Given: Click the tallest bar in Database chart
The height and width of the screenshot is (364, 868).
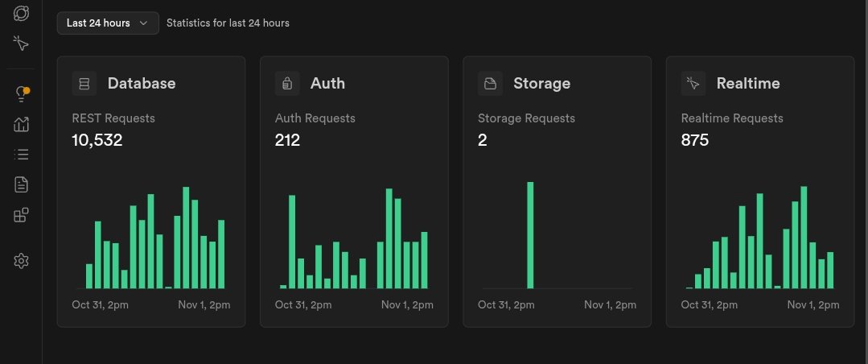Looking at the screenshot, I should point(186,238).
